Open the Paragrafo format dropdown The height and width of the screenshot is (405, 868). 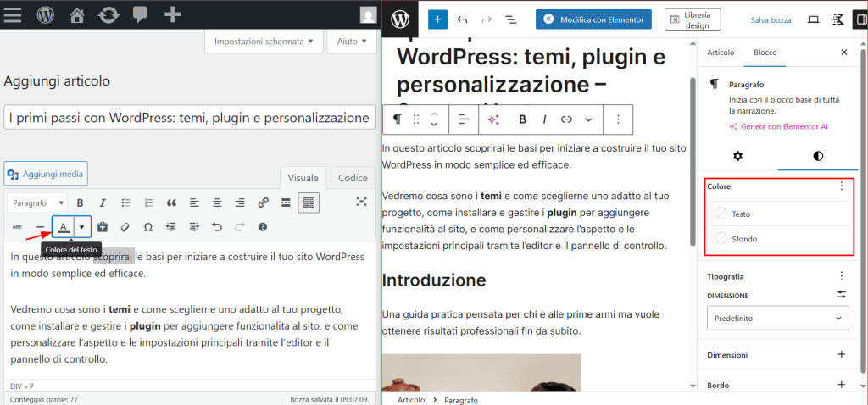pos(38,202)
